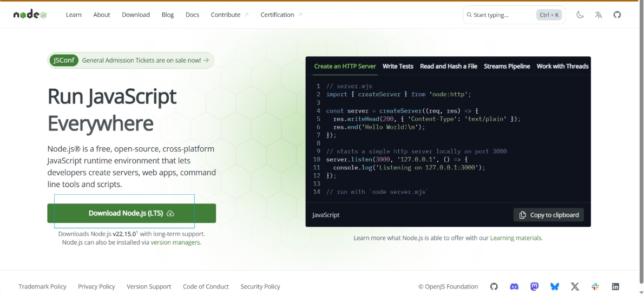Open the LinkedIn icon in footer
The image size is (644, 296).
[x=615, y=287]
